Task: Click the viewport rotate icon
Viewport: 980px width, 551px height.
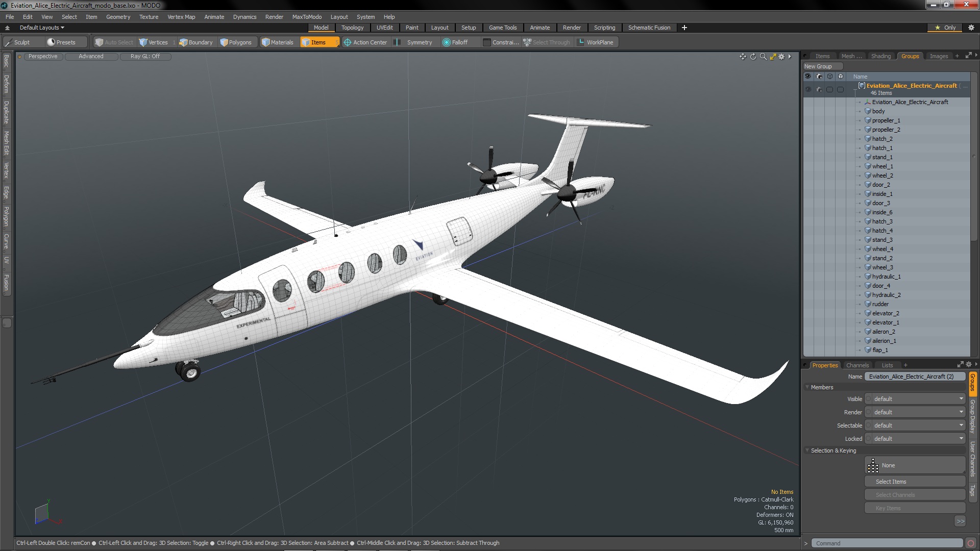Action: point(753,57)
